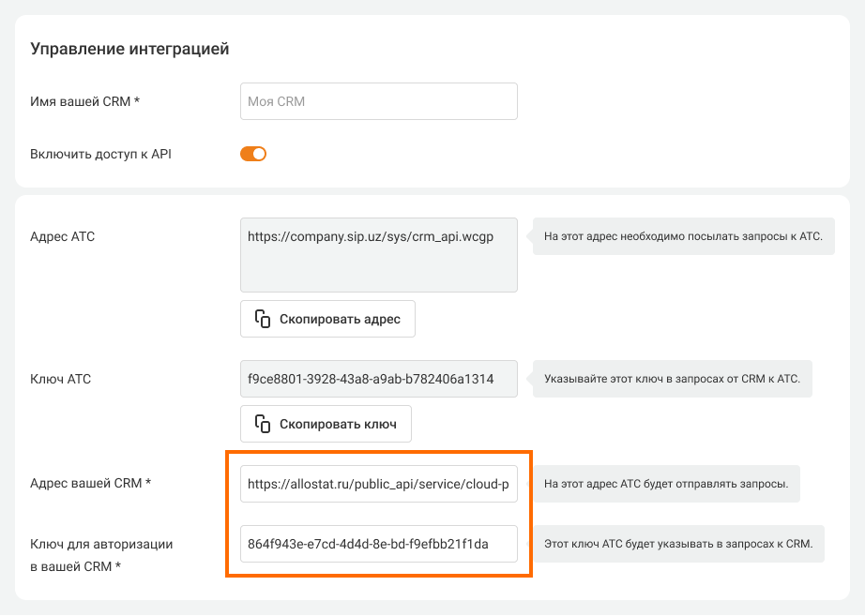Image resolution: width=865 pixels, height=616 pixels.
Task: Click the Управление интеграцией heading
Action: coord(129,49)
